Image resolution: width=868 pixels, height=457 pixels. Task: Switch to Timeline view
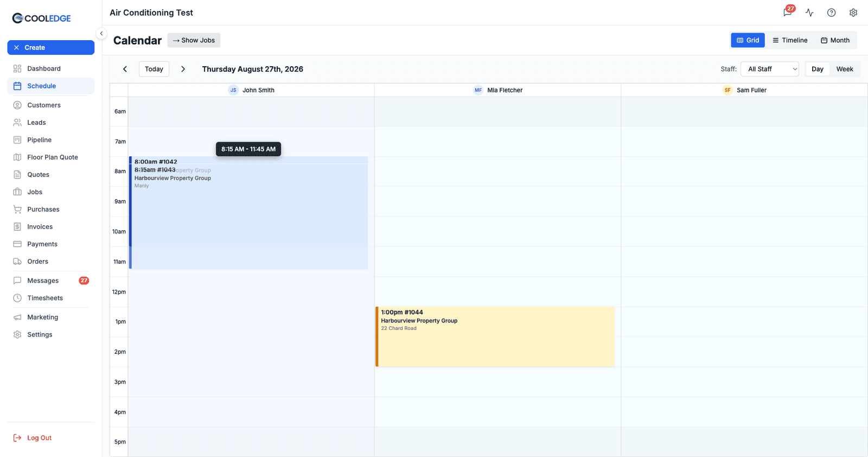pyautogui.click(x=790, y=40)
